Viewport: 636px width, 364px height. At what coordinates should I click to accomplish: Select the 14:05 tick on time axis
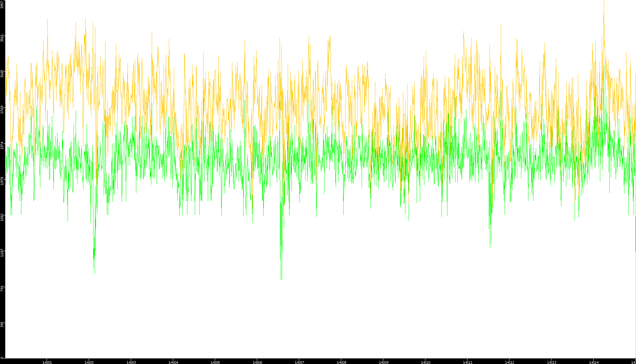pos(215,362)
